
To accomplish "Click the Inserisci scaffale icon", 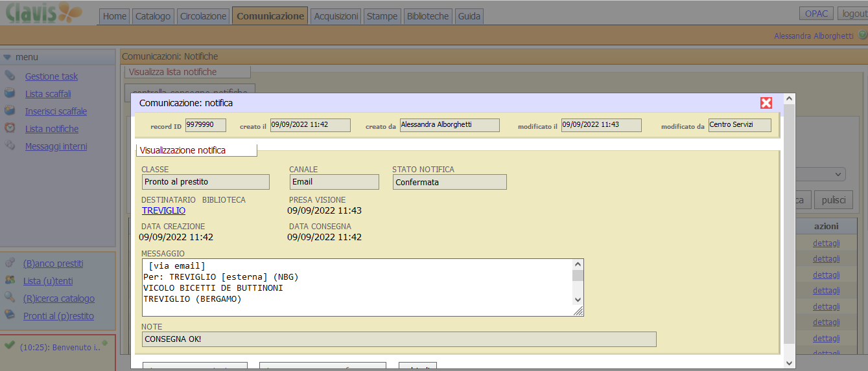I will (10, 111).
